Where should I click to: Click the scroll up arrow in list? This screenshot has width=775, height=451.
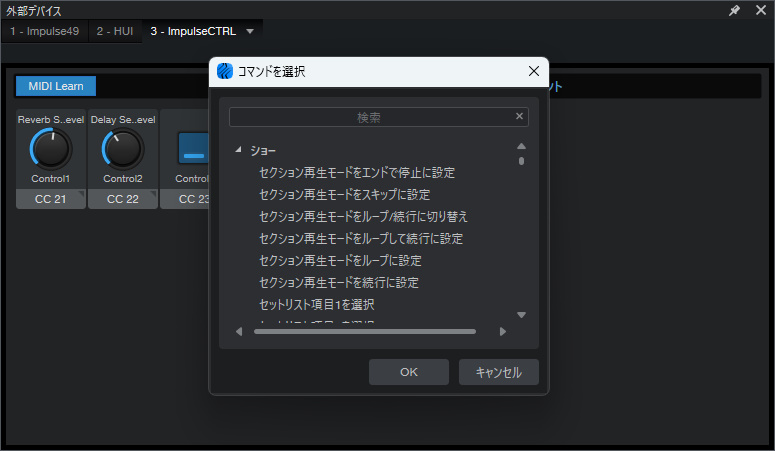(x=521, y=147)
